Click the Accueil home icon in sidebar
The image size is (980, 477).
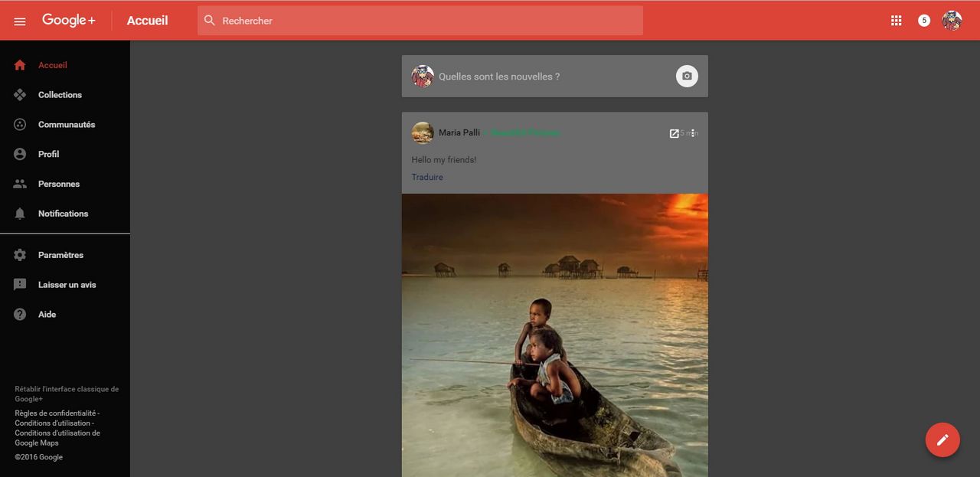pyautogui.click(x=20, y=65)
